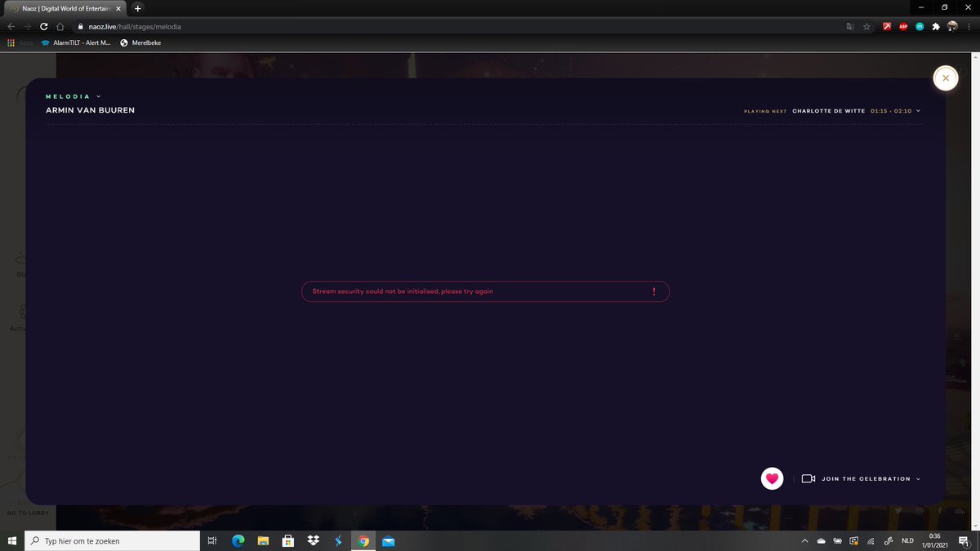Screen dimensions: 980x551
Task: Open File Explorer from the taskbar
Action: (x=263, y=540)
